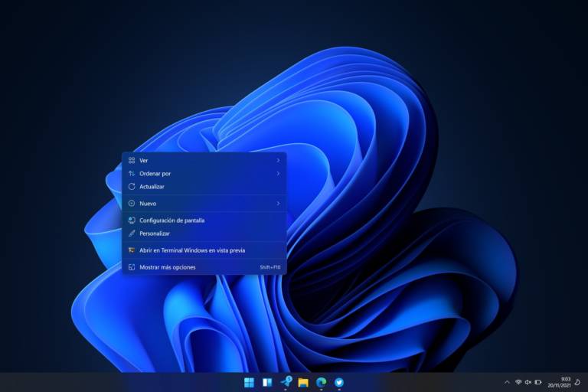The width and height of the screenshot is (588, 392).
Task: Click the focus assist moon icon
Action: pyautogui.click(x=578, y=382)
